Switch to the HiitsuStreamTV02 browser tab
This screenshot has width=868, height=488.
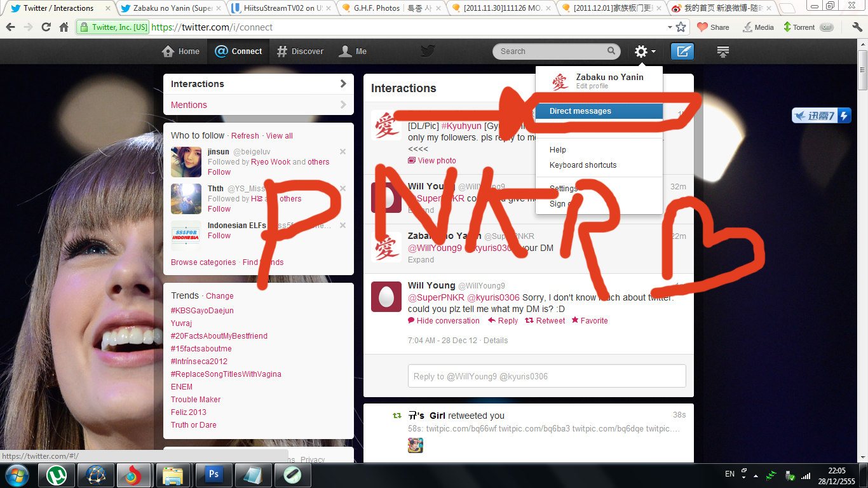(x=281, y=8)
